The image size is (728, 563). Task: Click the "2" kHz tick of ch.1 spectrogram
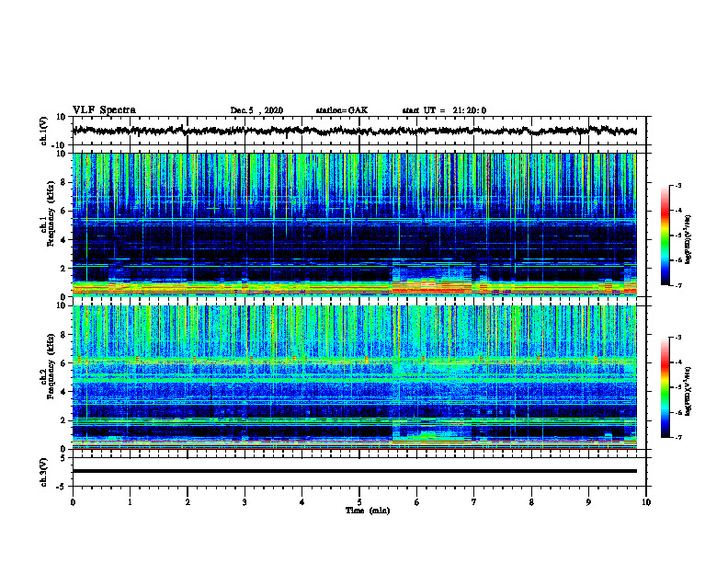[63, 269]
